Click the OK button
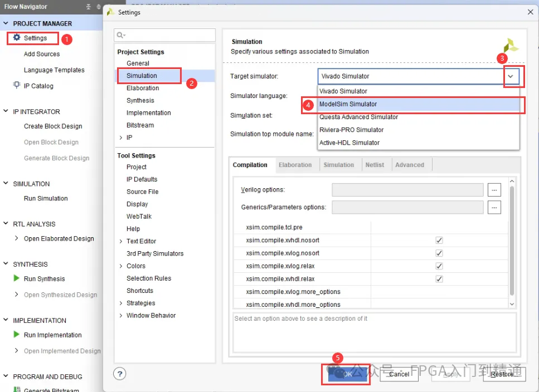 click(x=347, y=374)
